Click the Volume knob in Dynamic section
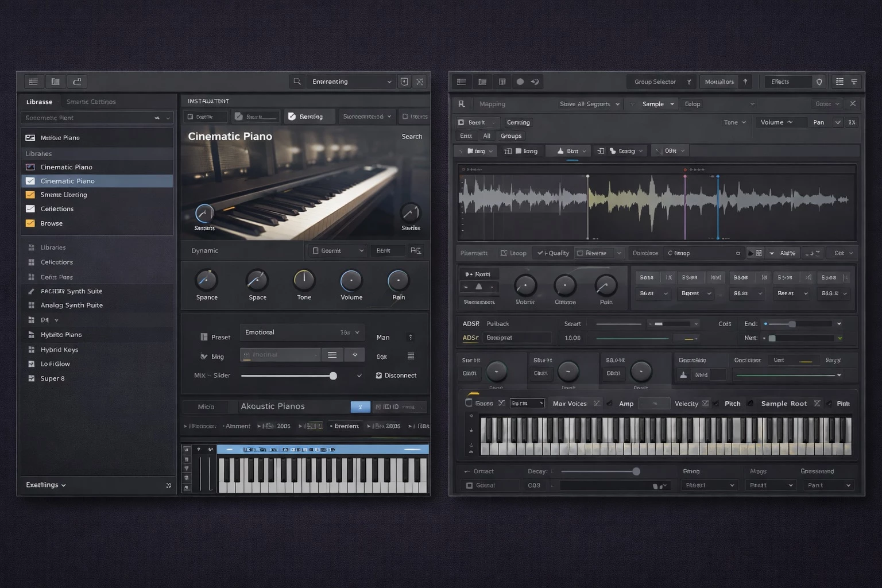This screenshot has width=882, height=588. pos(351,280)
